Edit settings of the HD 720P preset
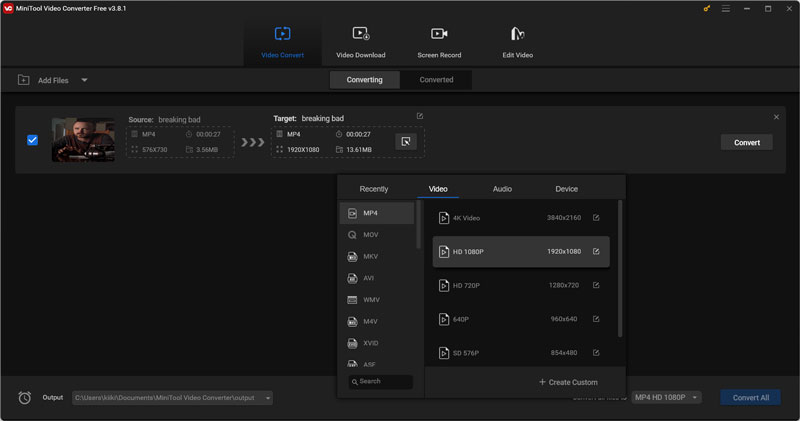This screenshot has width=800, height=421. coord(596,285)
